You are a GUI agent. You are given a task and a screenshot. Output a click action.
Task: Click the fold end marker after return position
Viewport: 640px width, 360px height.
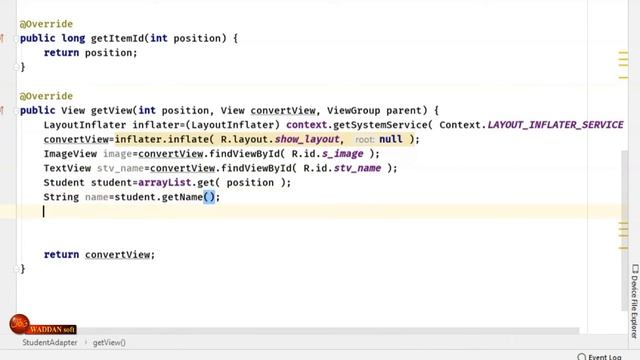pyautogui.click(x=16, y=67)
